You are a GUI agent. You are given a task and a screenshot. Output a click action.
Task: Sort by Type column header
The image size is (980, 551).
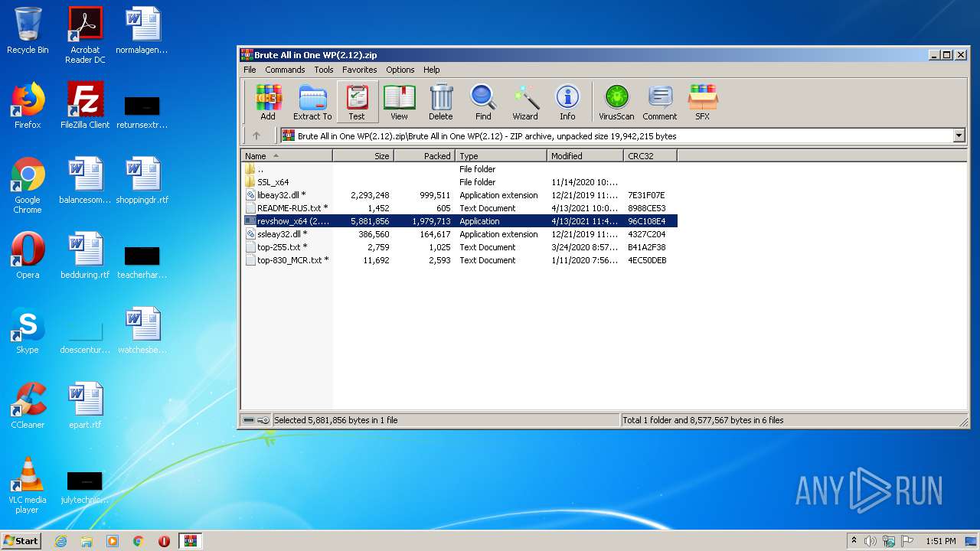point(501,155)
